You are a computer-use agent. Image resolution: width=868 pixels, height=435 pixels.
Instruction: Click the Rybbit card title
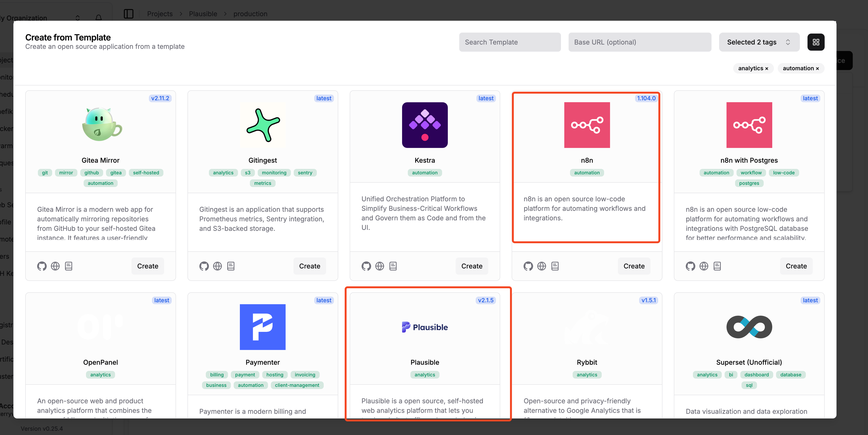click(587, 362)
